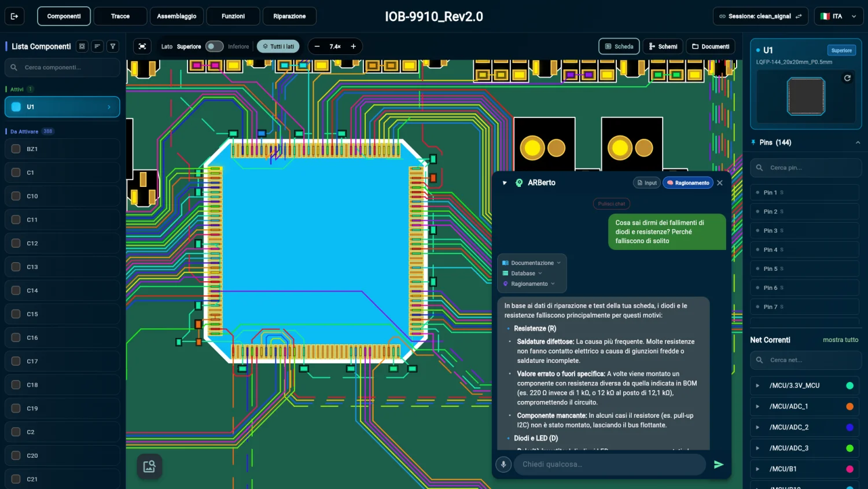This screenshot has height=489, width=868.
Task: Click the Pulisci chat button
Action: 612,204
